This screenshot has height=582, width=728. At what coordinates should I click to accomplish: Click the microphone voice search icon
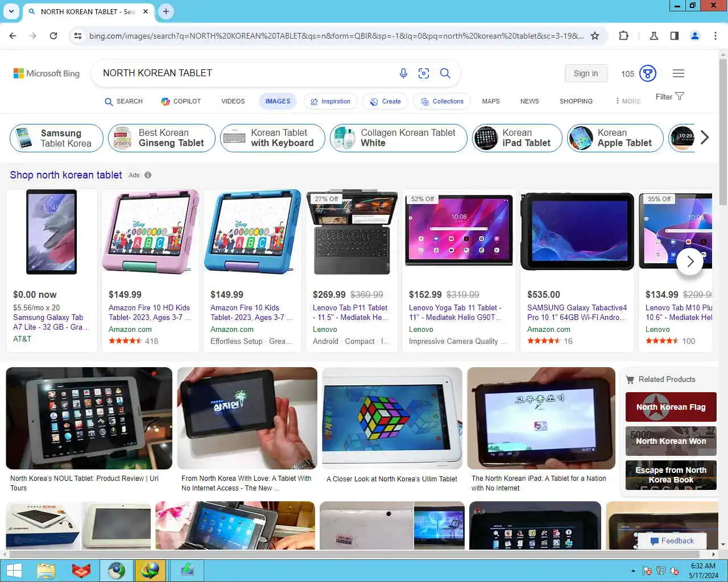[x=403, y=73]
